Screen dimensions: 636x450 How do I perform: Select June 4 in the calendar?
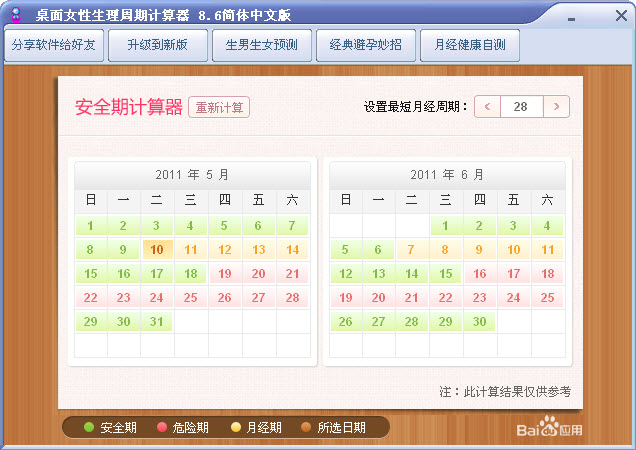(x=547, y=226)
